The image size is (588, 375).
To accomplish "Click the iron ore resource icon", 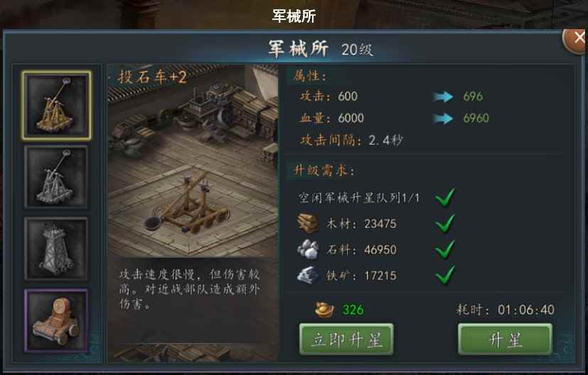I will click(308, 276).
